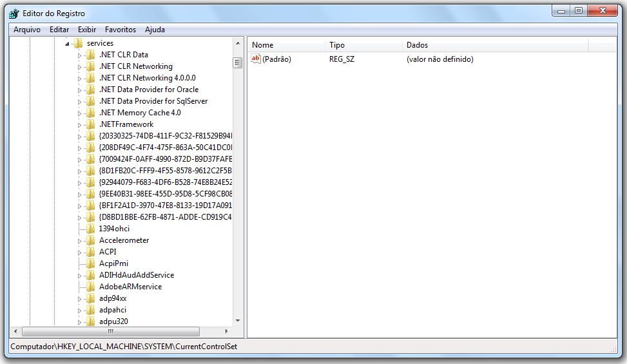Click the Registry Editor icon in title bar
627x364 pixels.
tap(14, 14)
